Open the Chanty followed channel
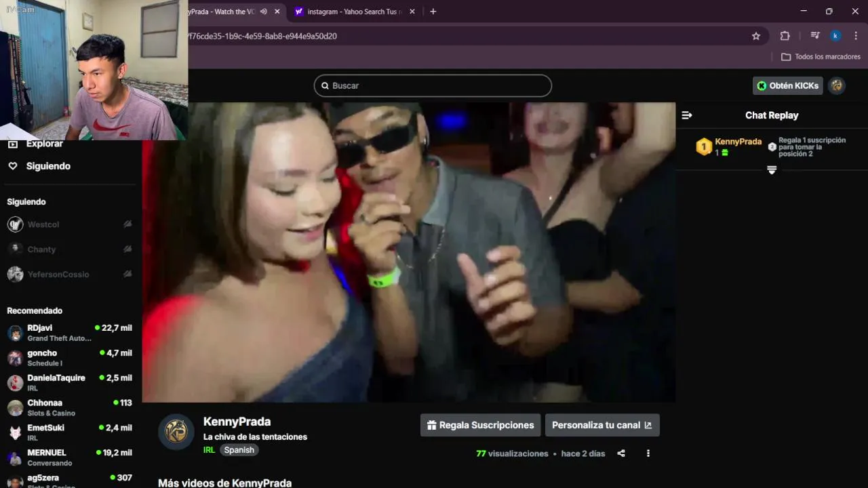868x488 pixels. point(69,249)
